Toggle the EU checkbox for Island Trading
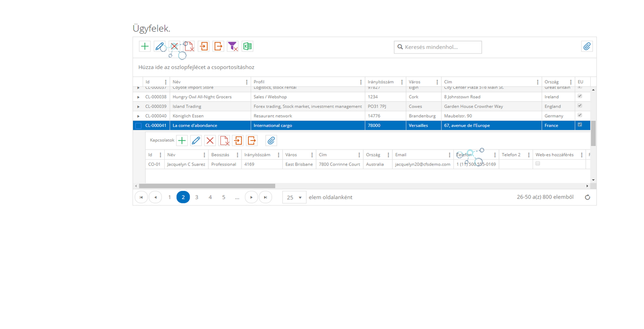The width and height of the screenshot is (644, 329). click(580, 106)
